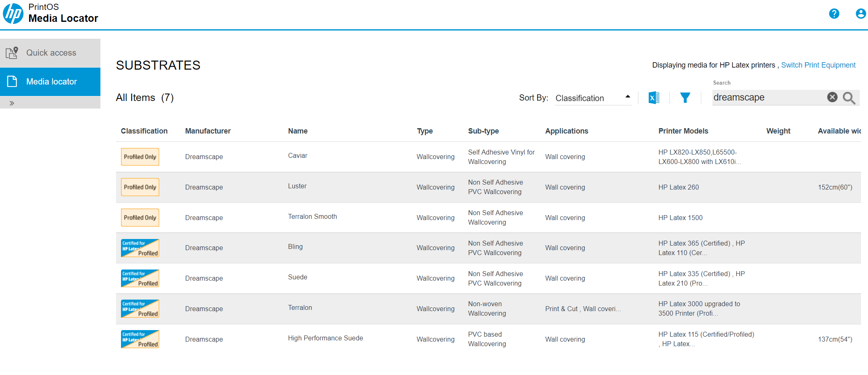
Task: Click the Type column header
Action: pyautogui.click(x=425, y=131)
